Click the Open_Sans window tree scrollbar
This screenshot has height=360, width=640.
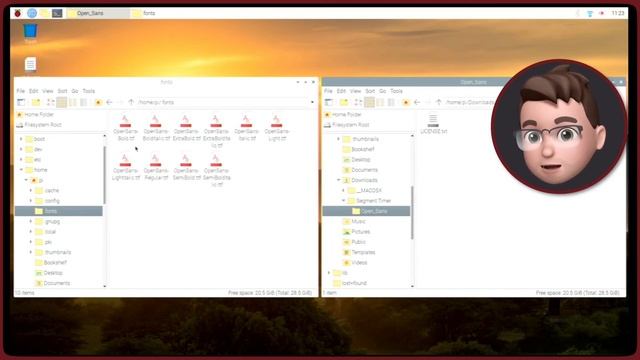pos(412,212)
